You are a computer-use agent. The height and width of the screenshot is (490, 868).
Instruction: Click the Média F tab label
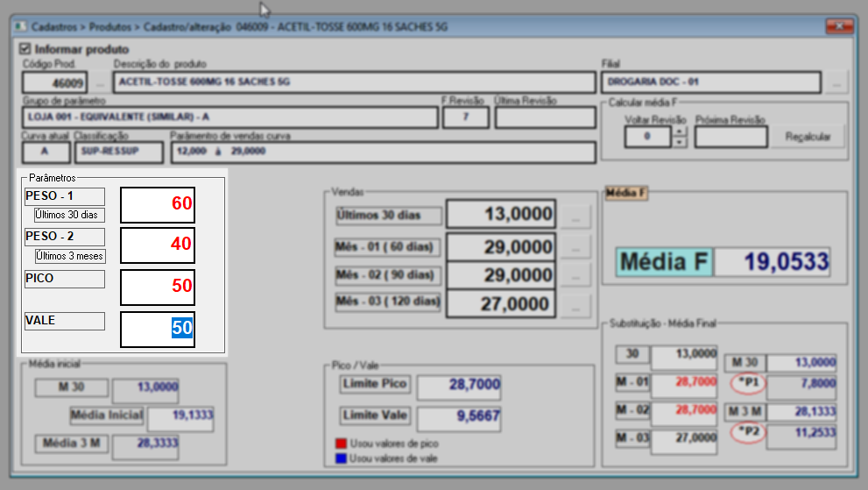[626, 193]
